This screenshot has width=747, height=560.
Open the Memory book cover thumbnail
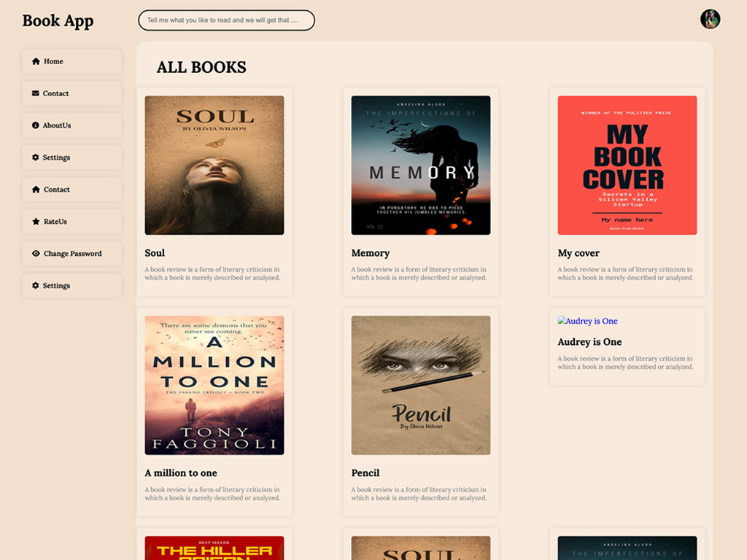coord(421,166)
